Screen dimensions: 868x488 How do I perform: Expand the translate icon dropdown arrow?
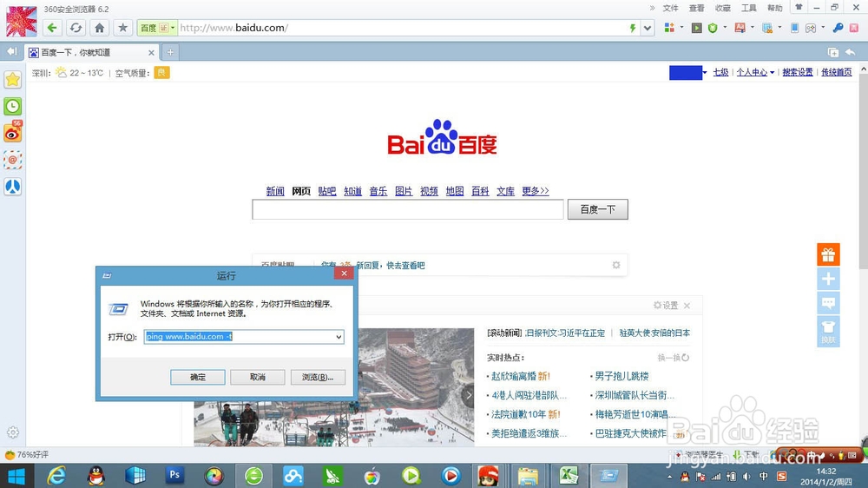[x=752, y=27]
